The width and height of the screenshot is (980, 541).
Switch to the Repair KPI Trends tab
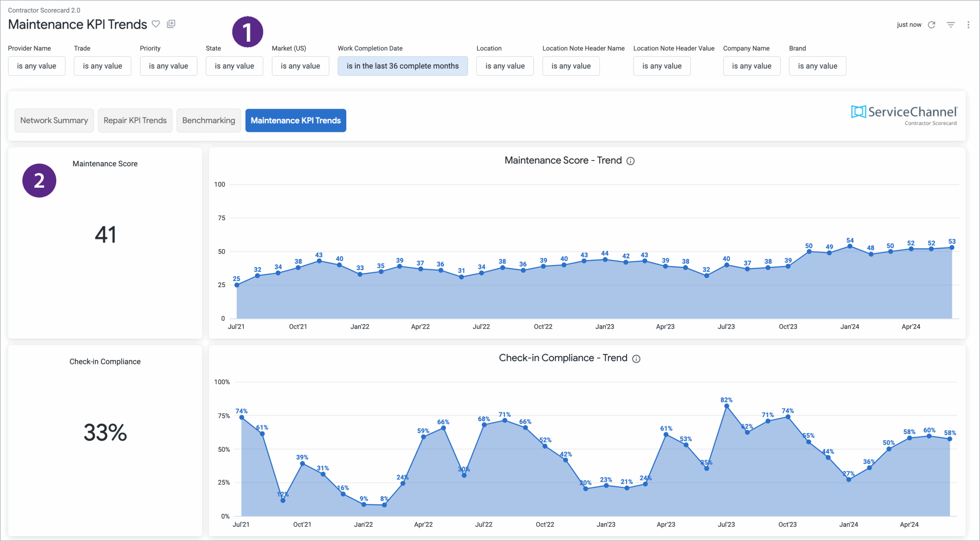pos(135,120)
